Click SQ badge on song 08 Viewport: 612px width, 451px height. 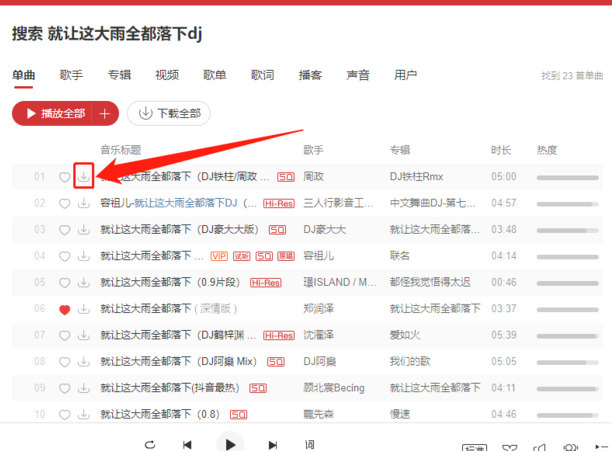[x=276, y=362]
